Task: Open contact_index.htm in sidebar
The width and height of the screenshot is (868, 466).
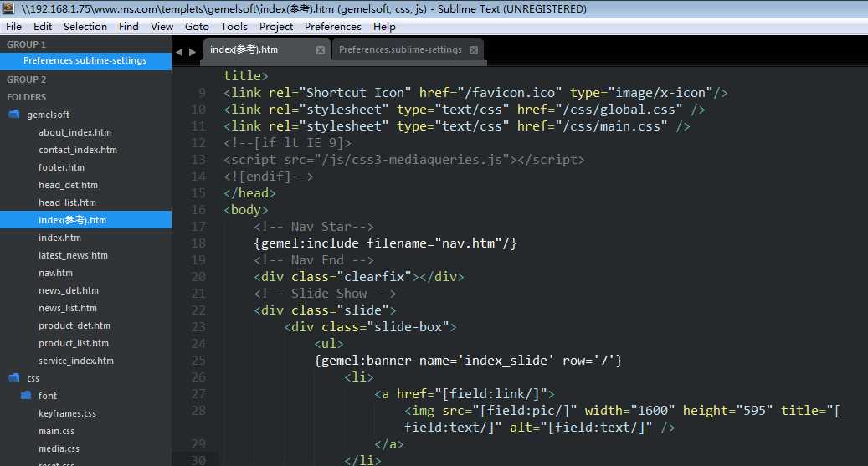Action: [78, 150]
